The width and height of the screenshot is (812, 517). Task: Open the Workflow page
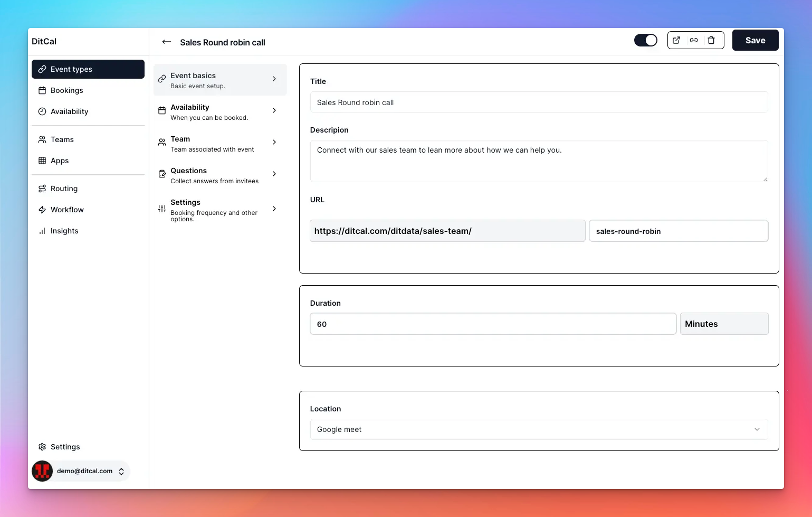pos(66,210)
